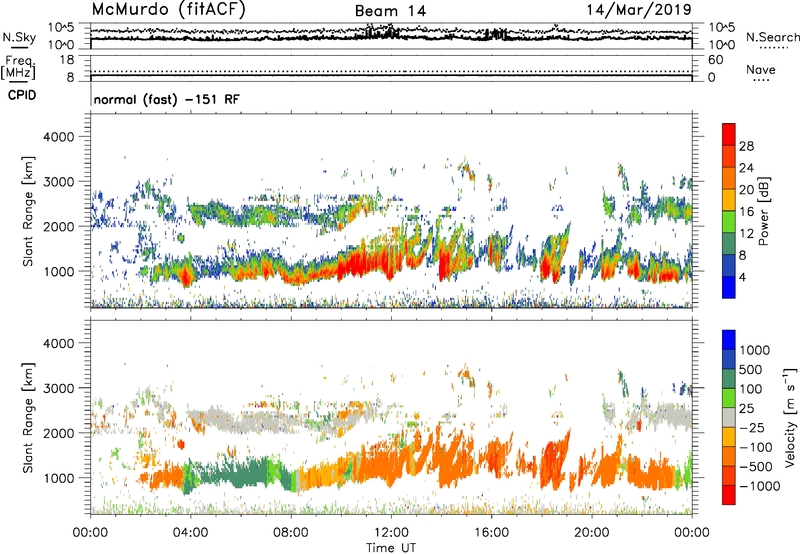
Task: Click the N.Search legend label
Action: click(x=772, y=37)
